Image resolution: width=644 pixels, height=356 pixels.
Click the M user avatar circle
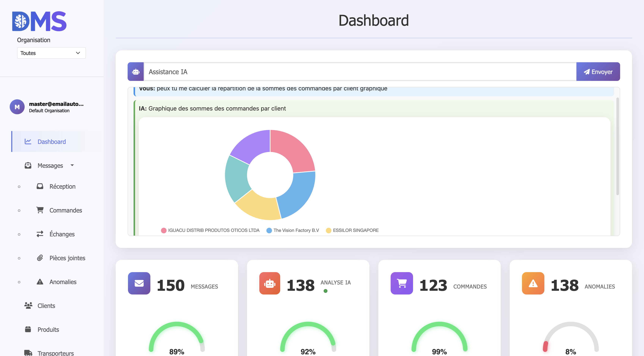(x=17, y=107)
